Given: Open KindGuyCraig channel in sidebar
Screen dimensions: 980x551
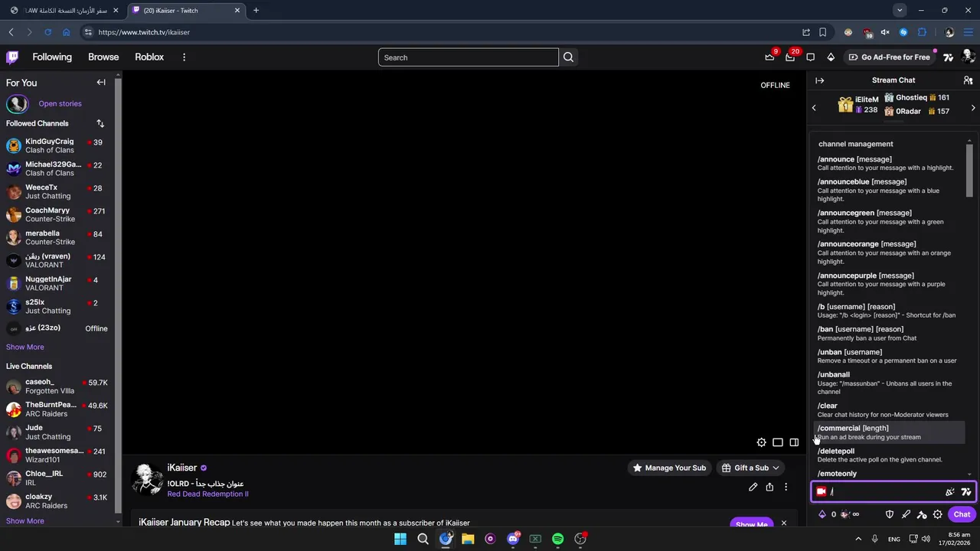Looking at the screenshot, I should pos(57,145).
